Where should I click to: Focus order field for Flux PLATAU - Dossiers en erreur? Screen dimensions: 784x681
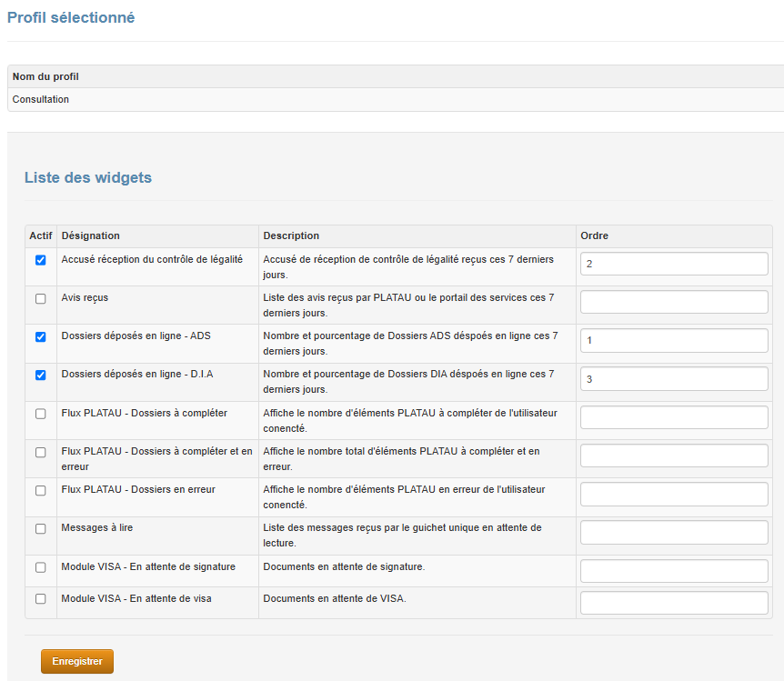point(673,494)
